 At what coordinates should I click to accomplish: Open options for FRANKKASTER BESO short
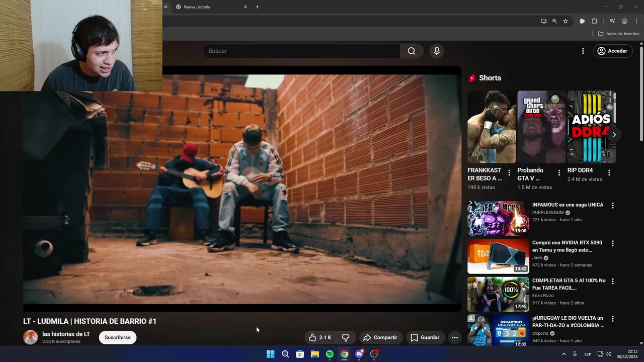pos(509,173)
